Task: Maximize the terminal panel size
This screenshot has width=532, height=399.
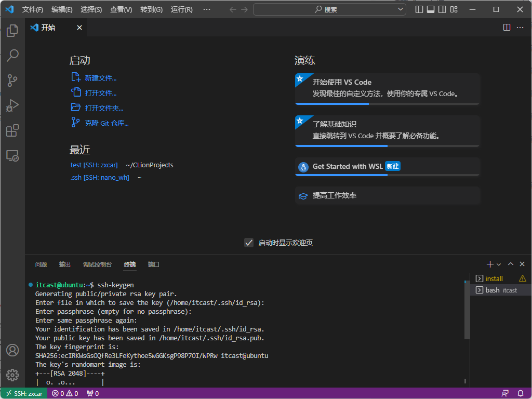Action: pos(510,264)
